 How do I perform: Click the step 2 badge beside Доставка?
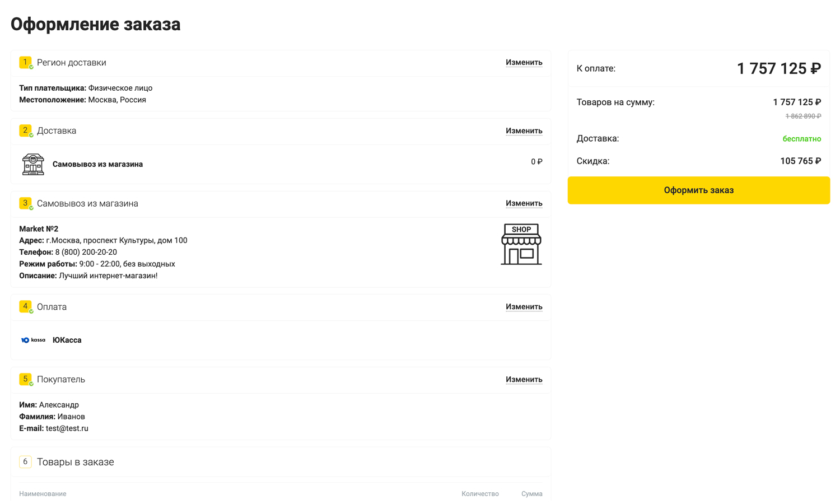pos(25,130)
